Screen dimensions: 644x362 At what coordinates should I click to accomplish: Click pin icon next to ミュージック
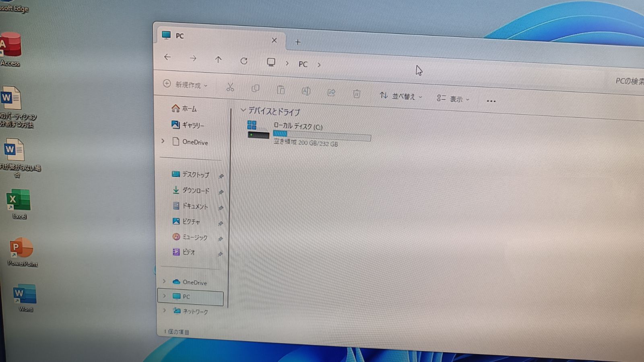pyautogui.click(x=220, y=239)
